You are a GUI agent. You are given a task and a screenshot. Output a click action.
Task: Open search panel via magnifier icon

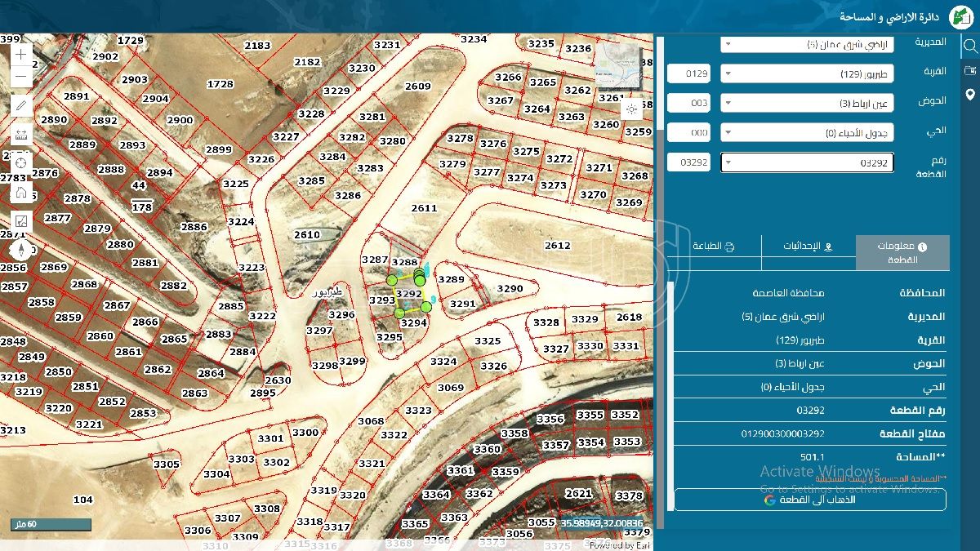970,46
